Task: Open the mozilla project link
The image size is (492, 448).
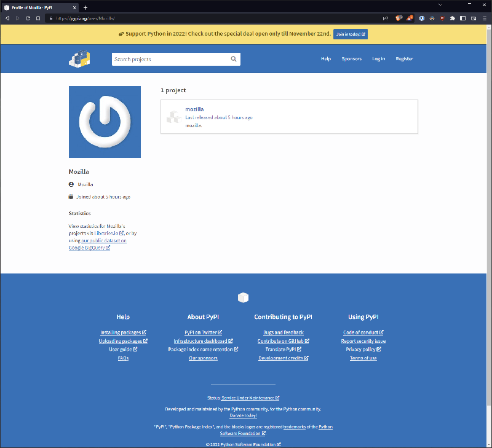Action: (194, 109)
